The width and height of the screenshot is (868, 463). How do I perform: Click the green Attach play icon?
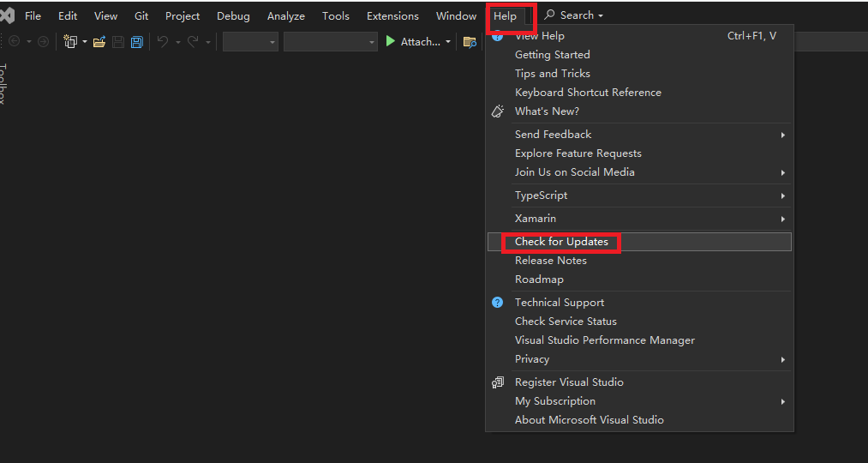(390, 41)
